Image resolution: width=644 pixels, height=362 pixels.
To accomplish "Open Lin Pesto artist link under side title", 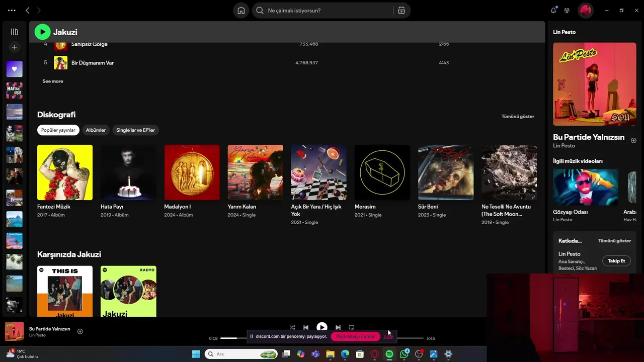I will (x=564, y=146).
